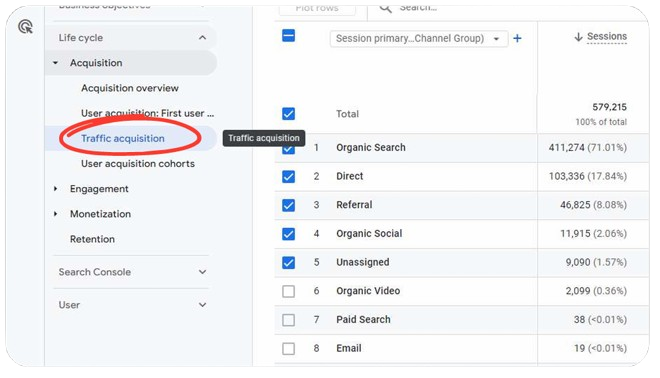Screen dimensions: 660x378
Task: Check the Organic Video row checkbox
Action: pyautogui.click(x=288, y=291)
